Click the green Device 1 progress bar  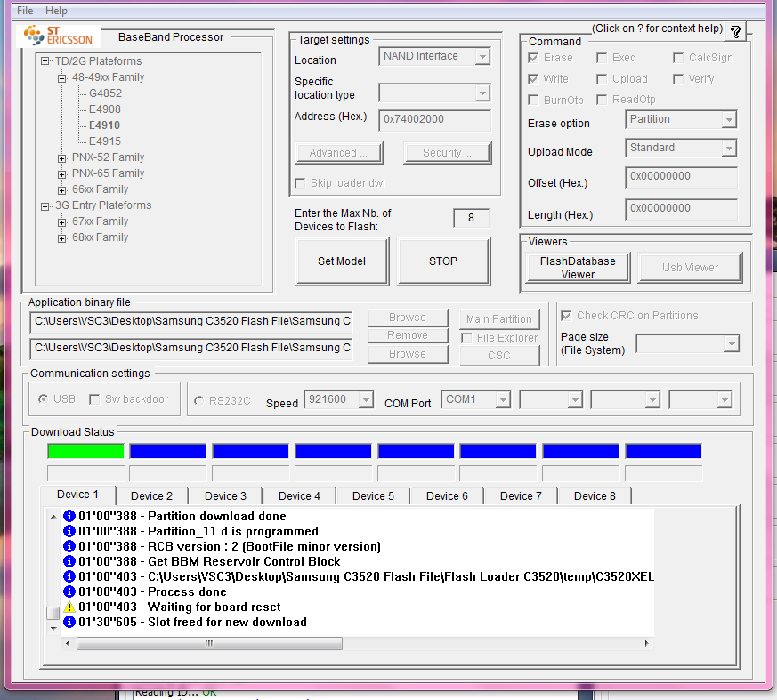(x=85, y=451)
